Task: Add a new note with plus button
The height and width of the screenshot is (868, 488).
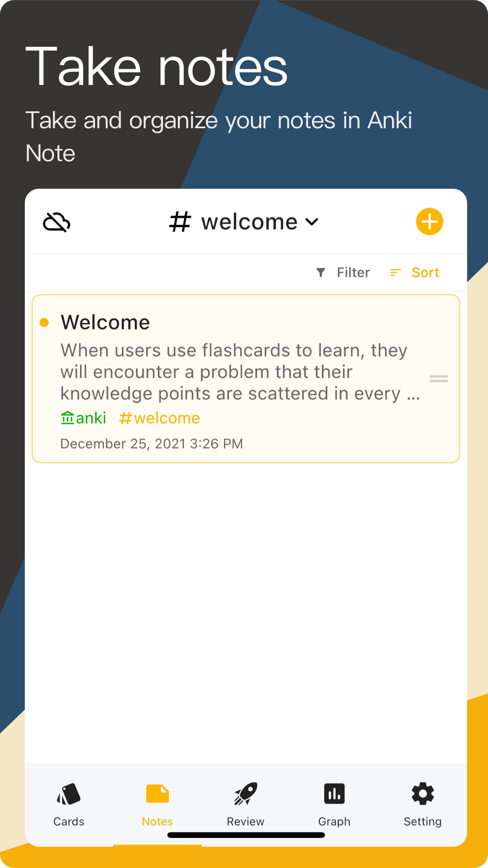Action: click(429, 222)
